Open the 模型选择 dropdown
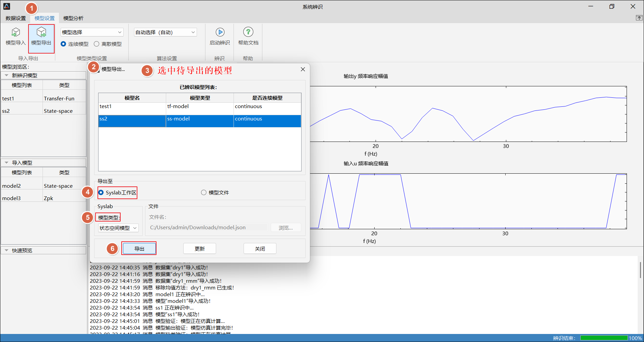 point(92,32)
